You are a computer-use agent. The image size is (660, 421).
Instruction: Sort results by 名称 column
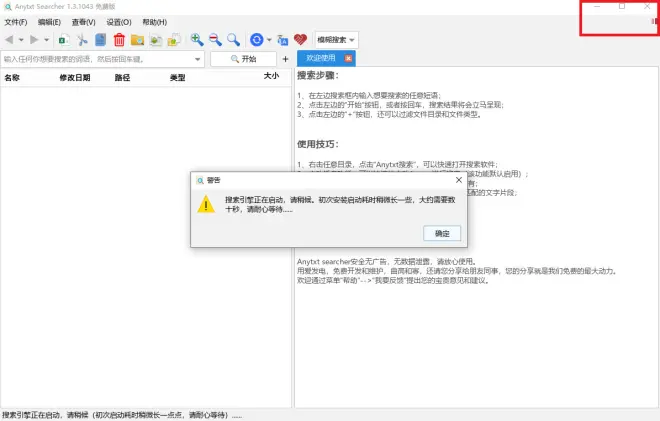pyautogui.click(x=12, y=77)
